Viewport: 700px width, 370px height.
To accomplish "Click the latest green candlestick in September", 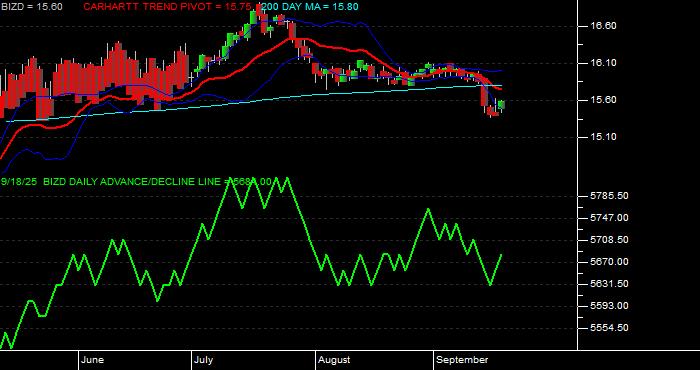I will pyautogui.click(x=501, y=105).
